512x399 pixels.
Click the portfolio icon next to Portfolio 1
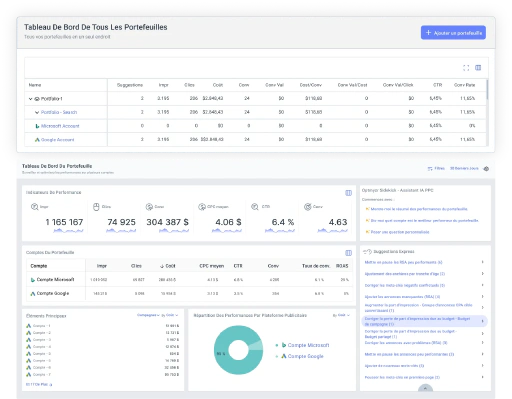point(37,99)
